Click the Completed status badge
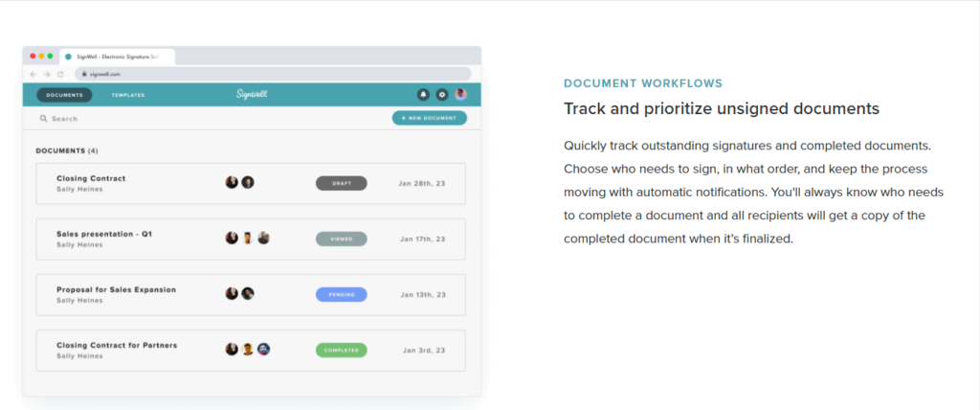The width and height of the screenshot is (980, 410). point(342,350)
